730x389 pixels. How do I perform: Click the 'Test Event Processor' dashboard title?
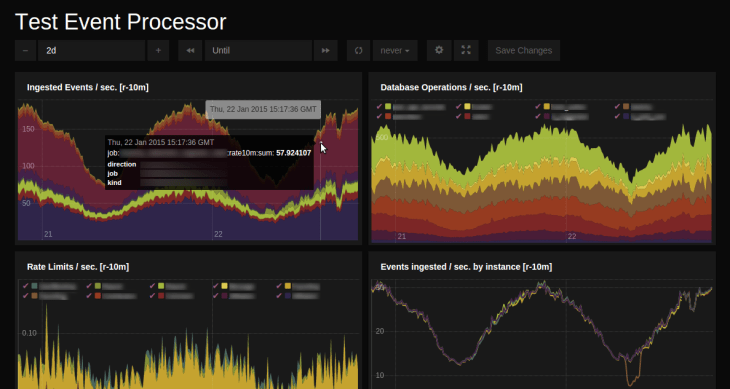tap(121, 22)
